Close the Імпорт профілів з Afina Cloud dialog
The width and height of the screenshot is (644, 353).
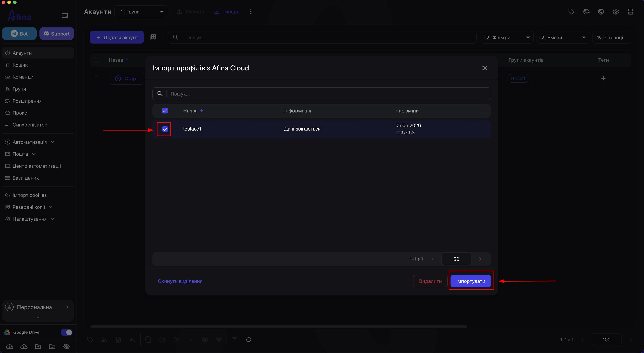coord(485,68)
